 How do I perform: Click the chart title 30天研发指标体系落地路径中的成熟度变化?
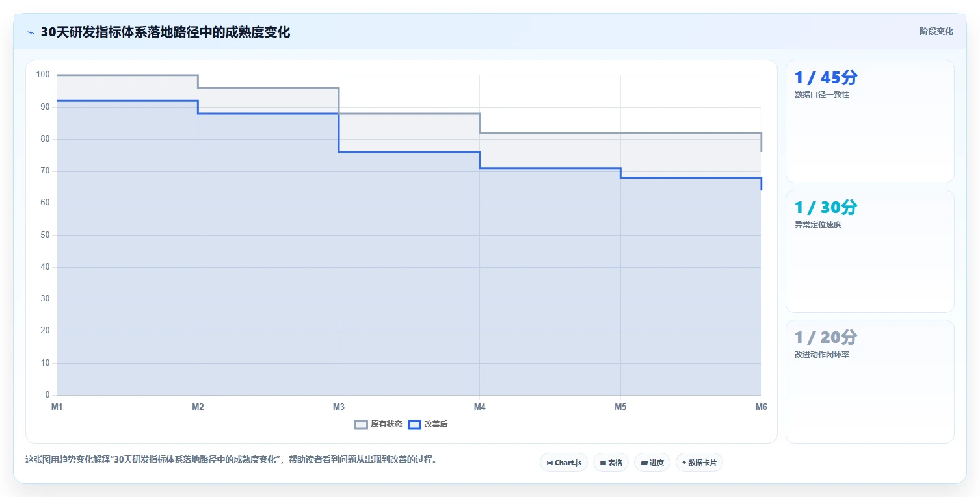pyautogui.click(x=165, y=32)
